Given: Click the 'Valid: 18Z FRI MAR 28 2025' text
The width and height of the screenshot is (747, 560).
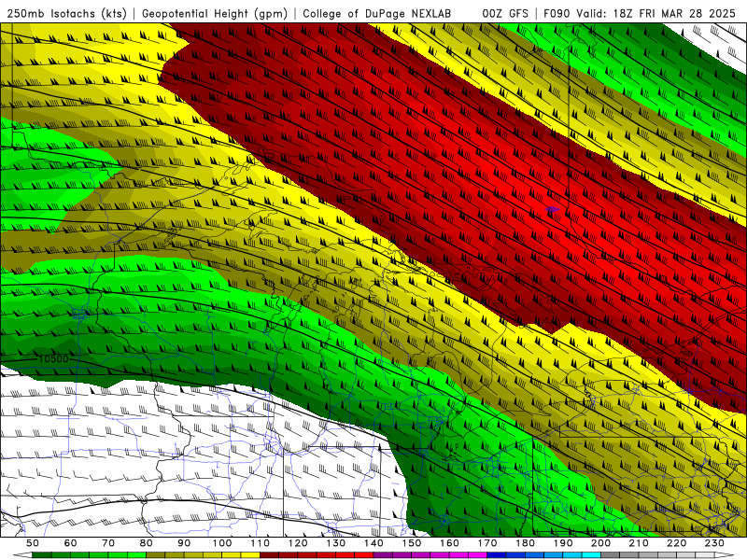Looking at the screenshot, I should pyautogui.click(x=656, y=13).
